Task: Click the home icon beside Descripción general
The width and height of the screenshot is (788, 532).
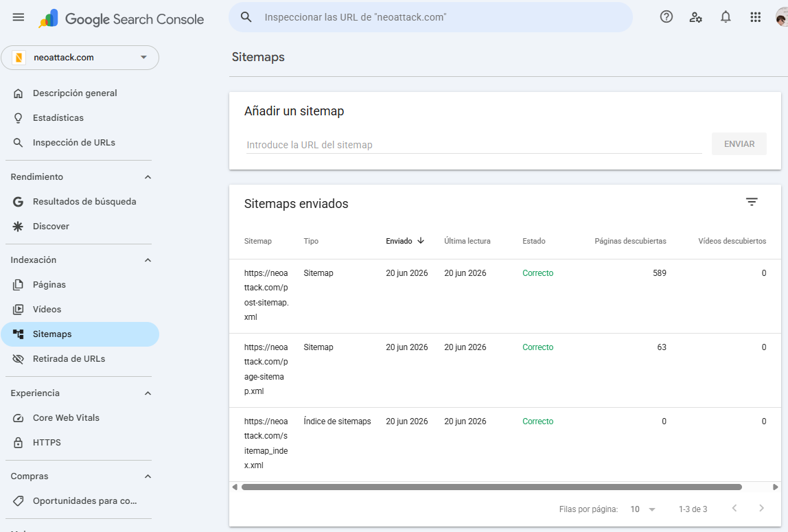Action: [18, 93]
